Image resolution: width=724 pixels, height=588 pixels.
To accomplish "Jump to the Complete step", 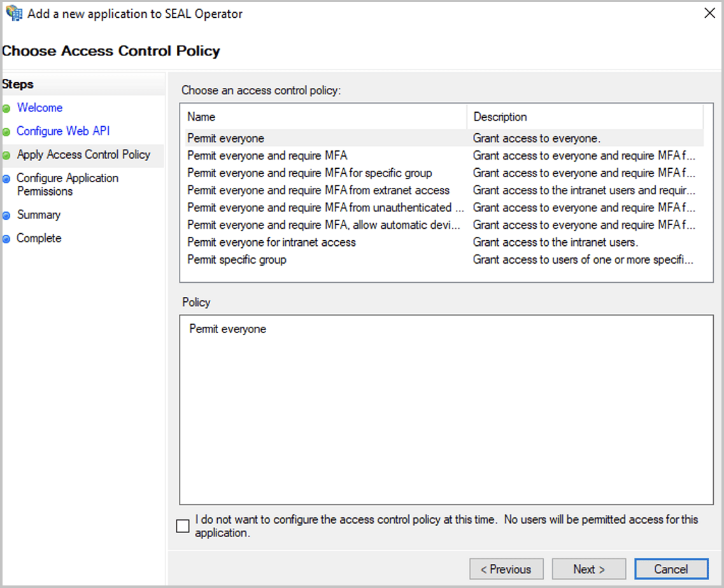I will click(38, 238).
